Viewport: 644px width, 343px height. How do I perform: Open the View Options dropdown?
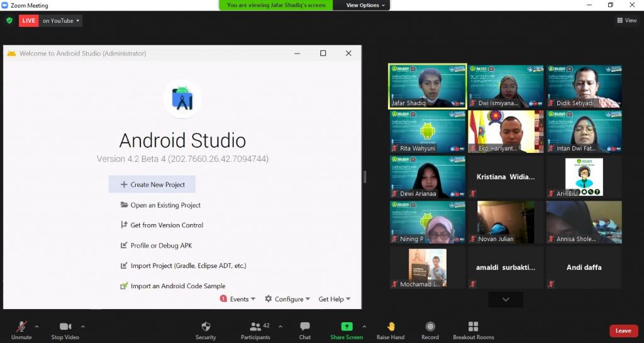(x=365, y=5)
